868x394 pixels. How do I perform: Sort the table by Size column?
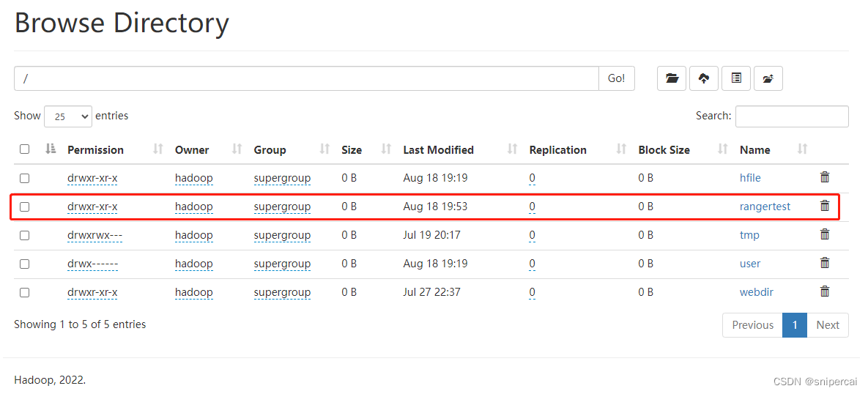tap(387, 149)
